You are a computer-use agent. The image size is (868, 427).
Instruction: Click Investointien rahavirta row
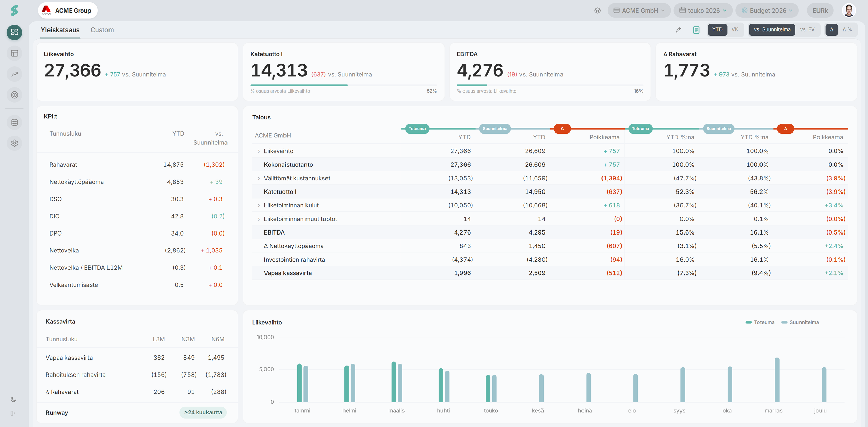point(550,260)
